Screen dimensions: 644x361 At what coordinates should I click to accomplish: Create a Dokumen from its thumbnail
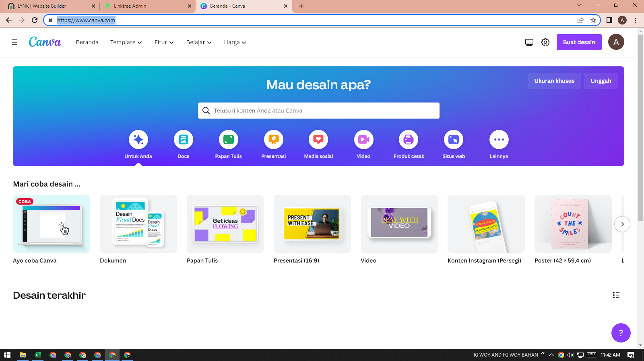click(138, 224)
